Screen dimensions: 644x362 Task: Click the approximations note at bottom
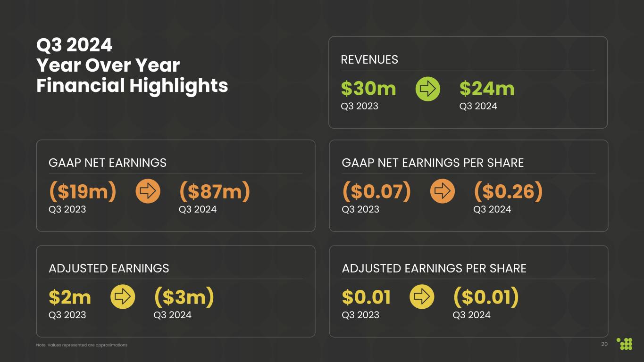(x=82, y=345)
